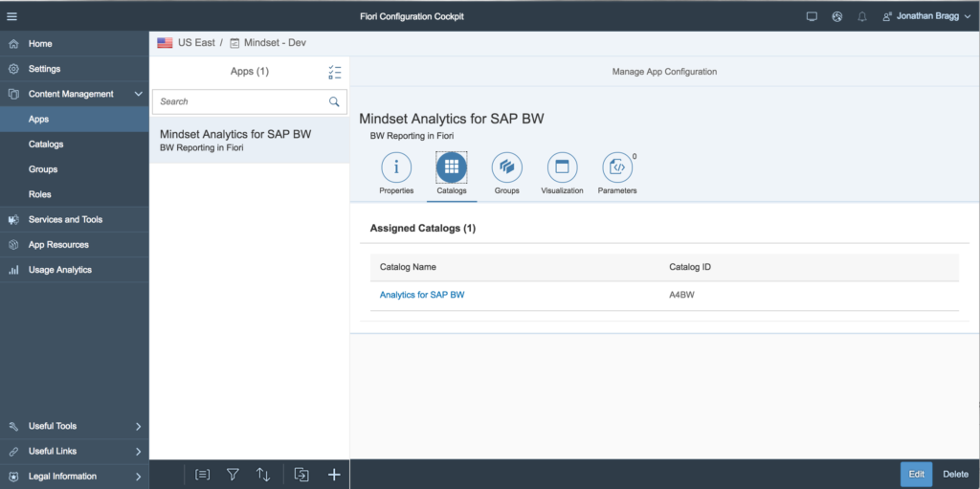
Task: Open the hamburger navigation menu
Action: [x=11, y=16]
